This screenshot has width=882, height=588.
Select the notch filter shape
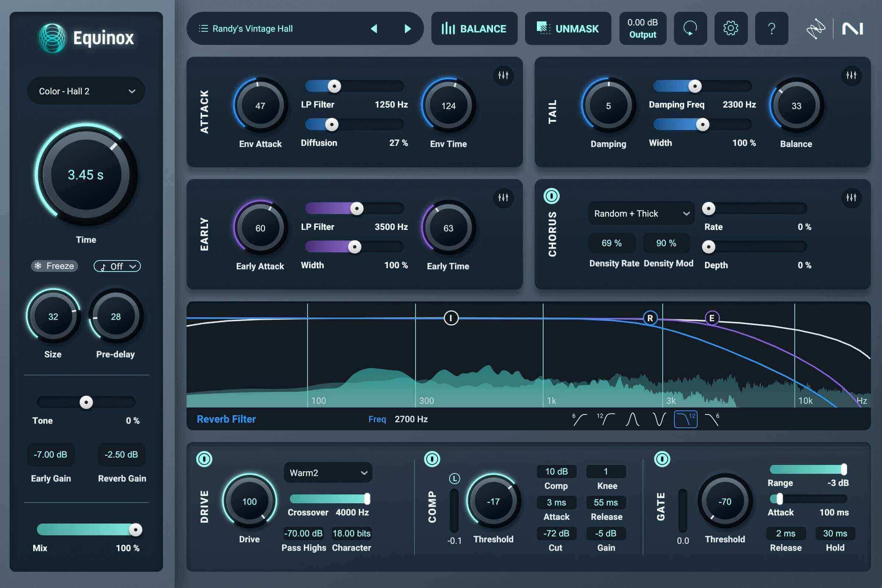[x=659, y=419]
